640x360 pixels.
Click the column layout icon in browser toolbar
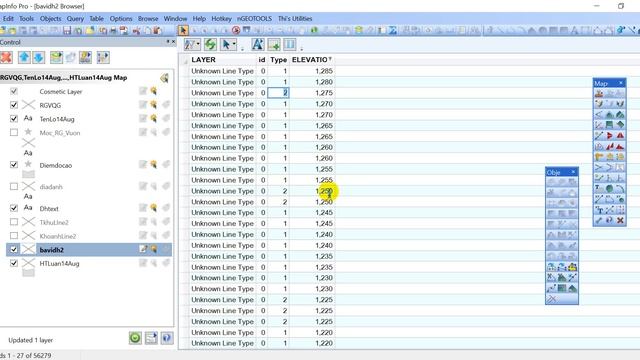(289, 44)
